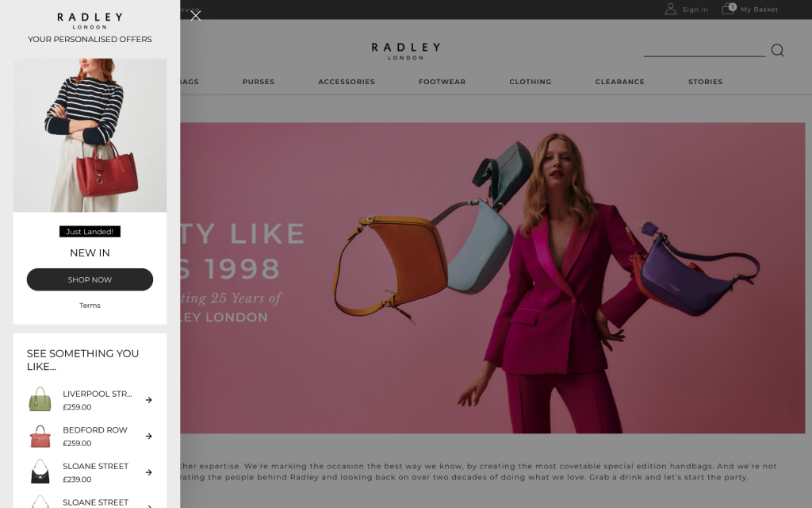Screen dimensions: 812x508
Task: Open the Clothing menu
Action: point(530,82)
